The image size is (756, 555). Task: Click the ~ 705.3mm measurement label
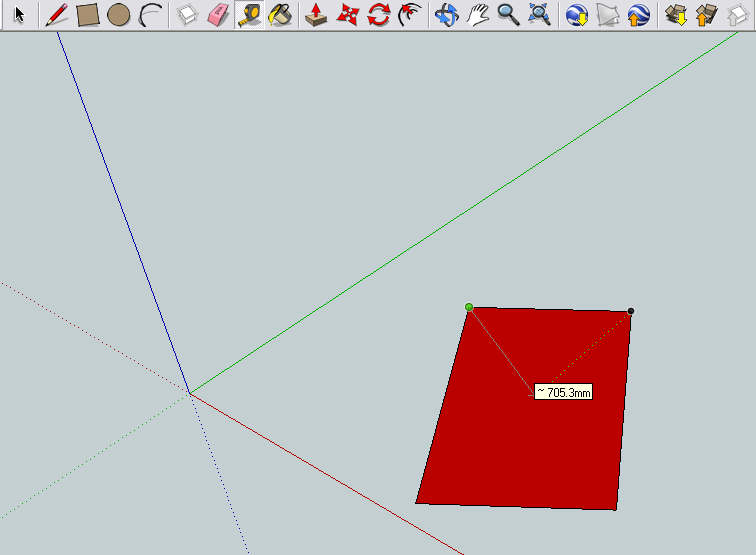coord(564,392)
